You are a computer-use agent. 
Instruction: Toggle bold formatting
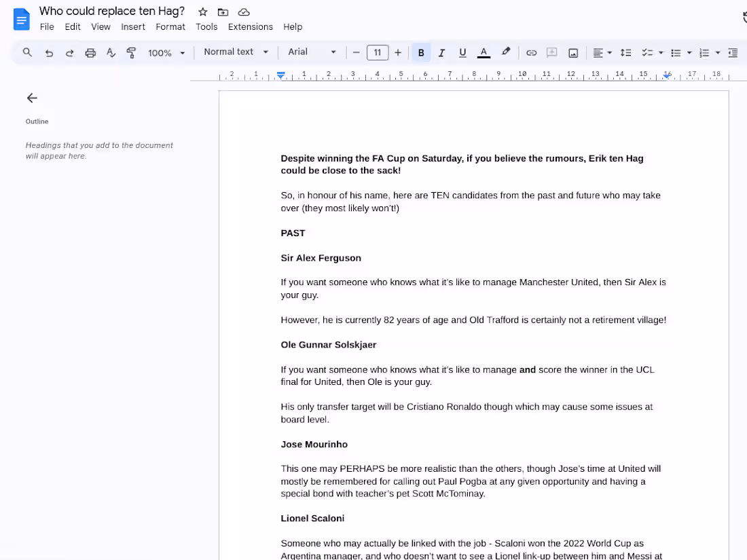(421, 53)
